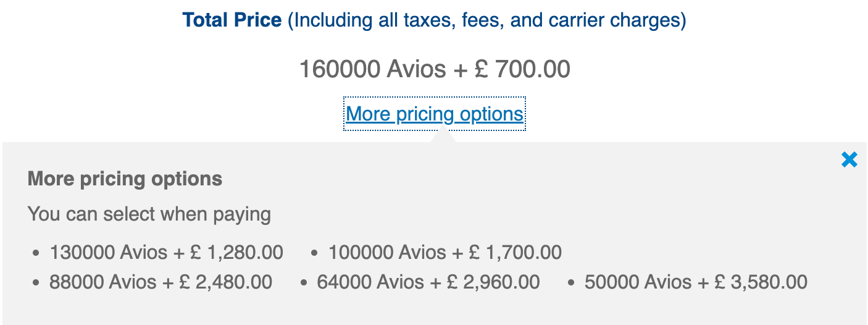The height and width of the screenshot is (325, 868).
Task: Click the bullet beside 100000 Avios
Action: click(315, 253)
